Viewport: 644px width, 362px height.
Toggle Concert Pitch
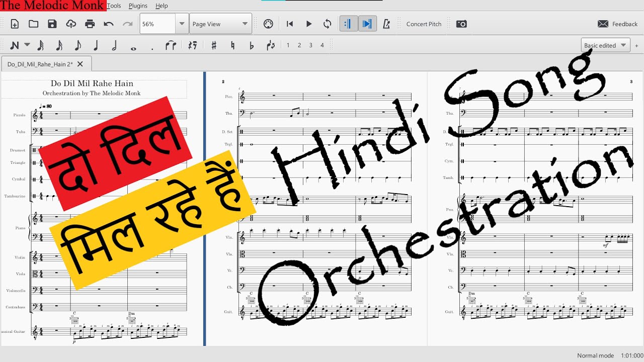click(424, 24)
